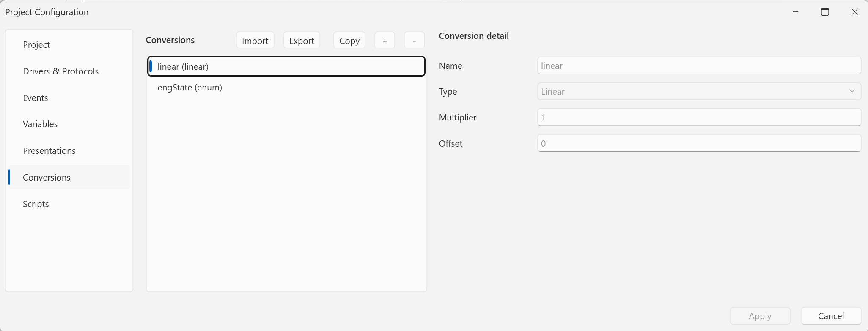Cancel the project configuration
This screenshot has height=331, width=868.
pos(831,316)
